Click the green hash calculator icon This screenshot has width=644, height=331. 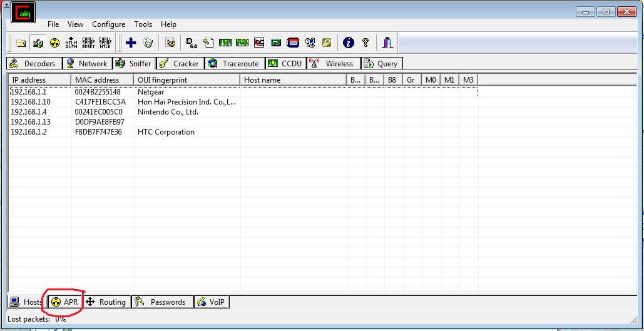tap(275, 43)
